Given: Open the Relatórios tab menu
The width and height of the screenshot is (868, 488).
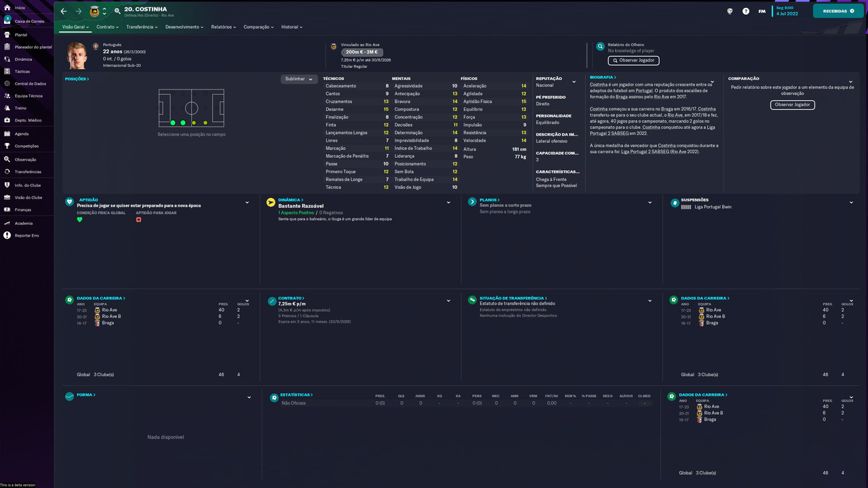Looking at the screenshot, I should (x=223, y=27).
